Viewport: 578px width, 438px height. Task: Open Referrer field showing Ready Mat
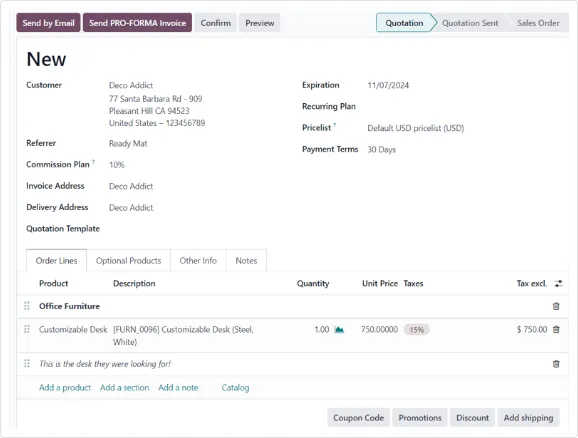click(128, 143)
